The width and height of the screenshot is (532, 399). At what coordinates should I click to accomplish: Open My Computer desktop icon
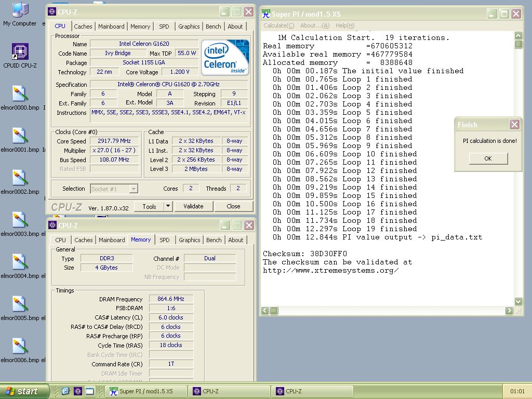tap(20, 14)
